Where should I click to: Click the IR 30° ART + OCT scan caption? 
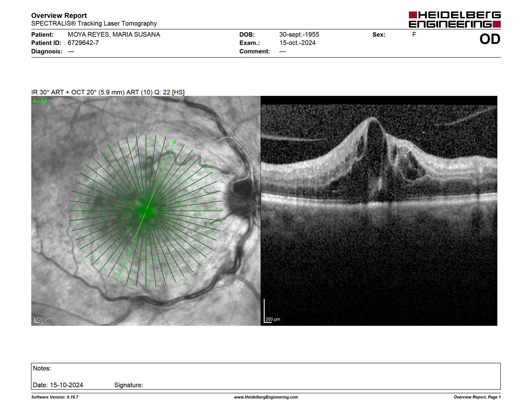pos(108,92)
